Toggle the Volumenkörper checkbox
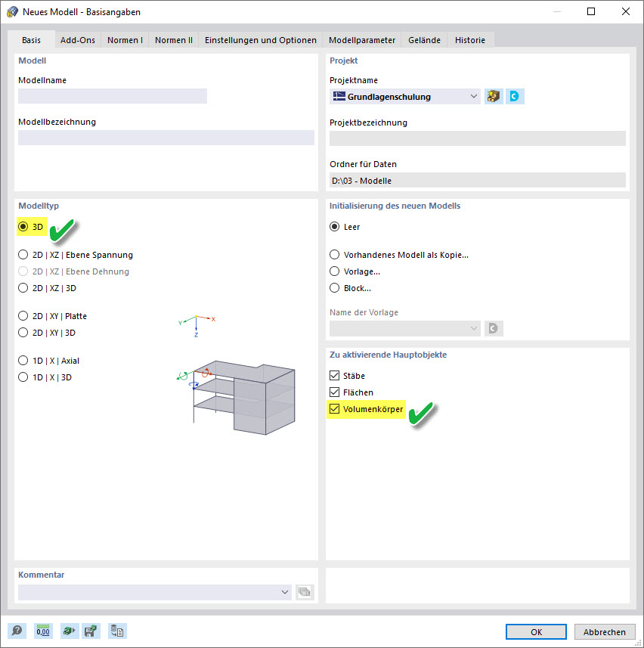The image size is (644, 648). (335, 409)
